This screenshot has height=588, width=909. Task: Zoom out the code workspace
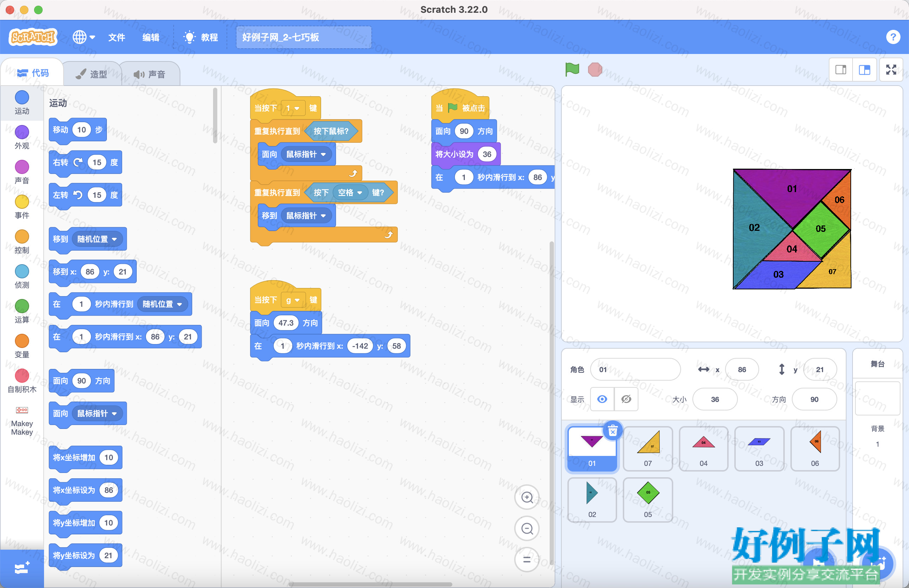tap(527, 528)
